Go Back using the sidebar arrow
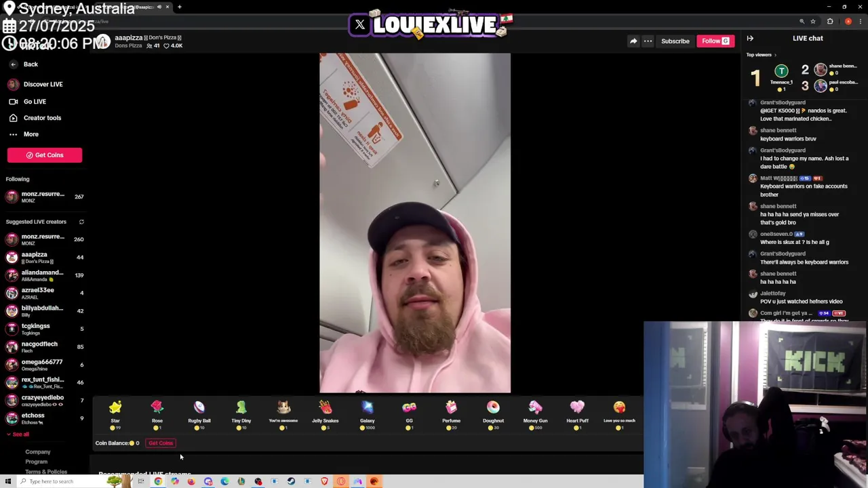 pyautogui.click(x=13, y=64)
